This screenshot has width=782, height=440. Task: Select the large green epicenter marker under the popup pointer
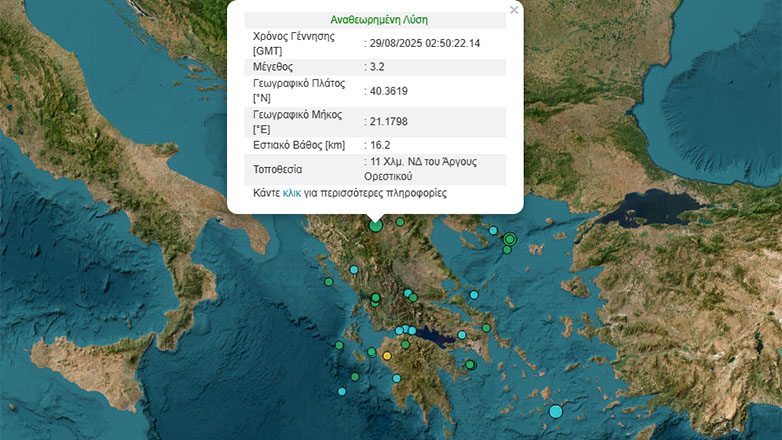tap(376, 225)
